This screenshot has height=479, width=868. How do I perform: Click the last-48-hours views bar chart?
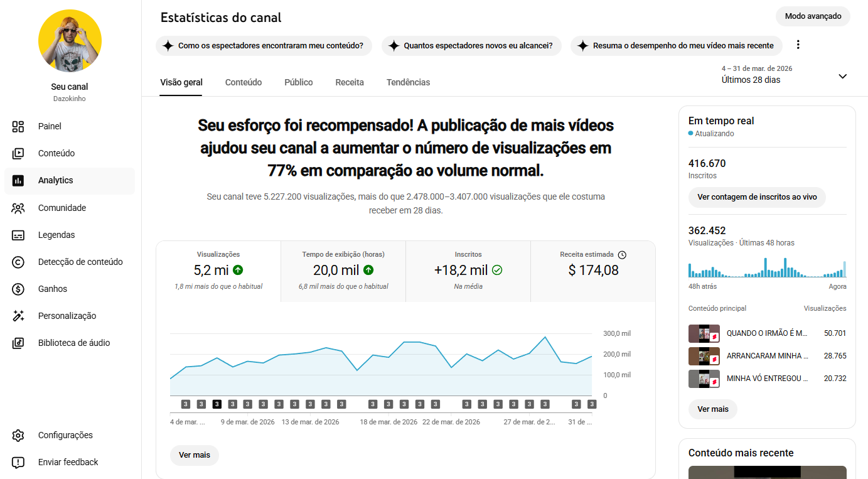(767, 267)
